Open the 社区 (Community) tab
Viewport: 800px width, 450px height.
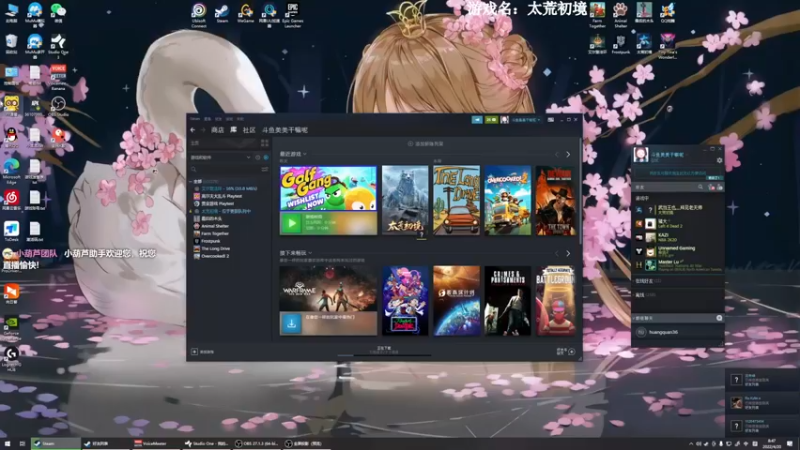[x=249, y=130]
